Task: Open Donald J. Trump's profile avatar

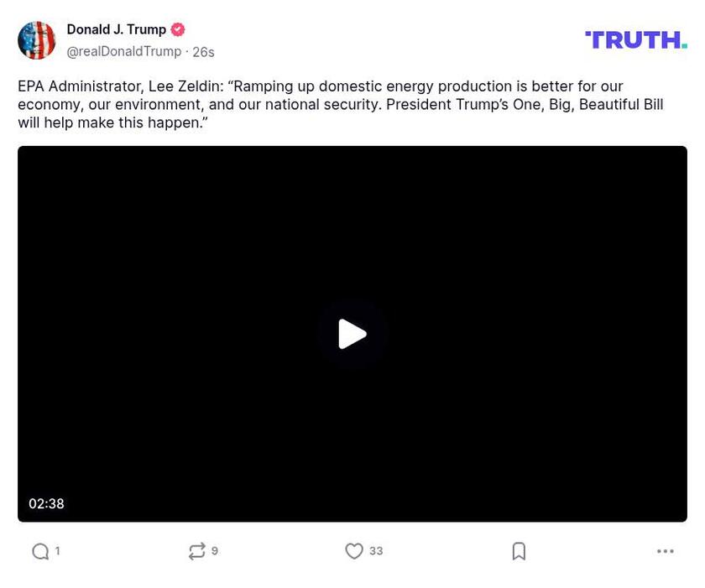Action: click(x=38, y=39)
